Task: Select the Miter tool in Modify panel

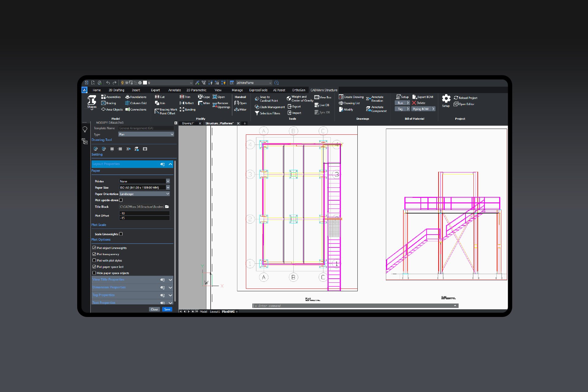Action: (205, 103)
